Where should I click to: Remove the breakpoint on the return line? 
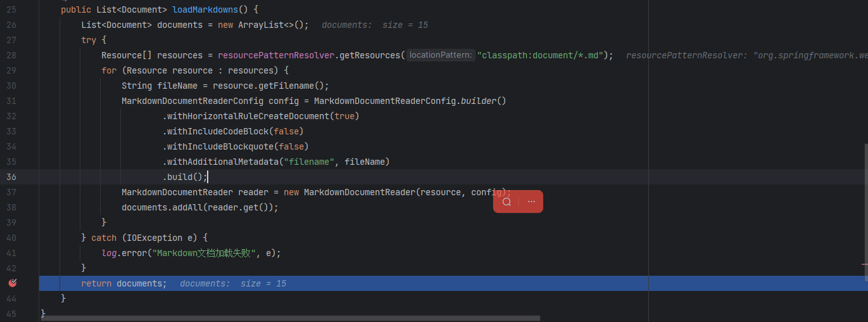click(x=13, y=283)
